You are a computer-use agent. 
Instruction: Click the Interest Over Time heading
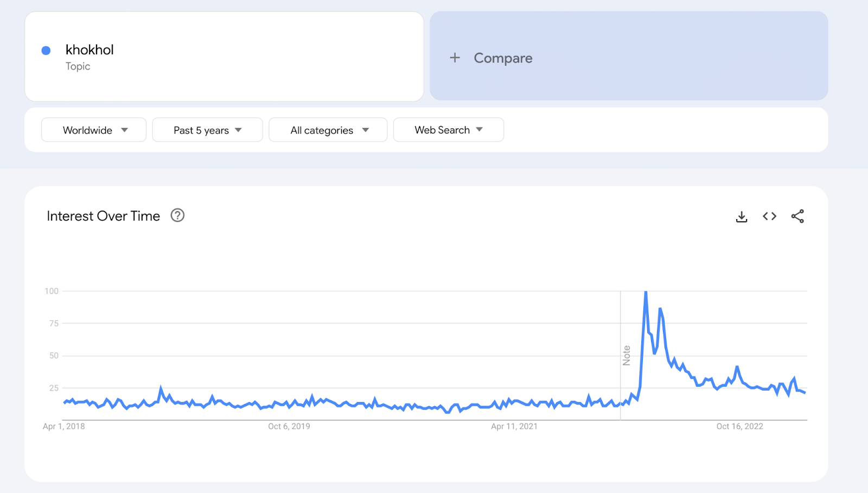point(103,216)
